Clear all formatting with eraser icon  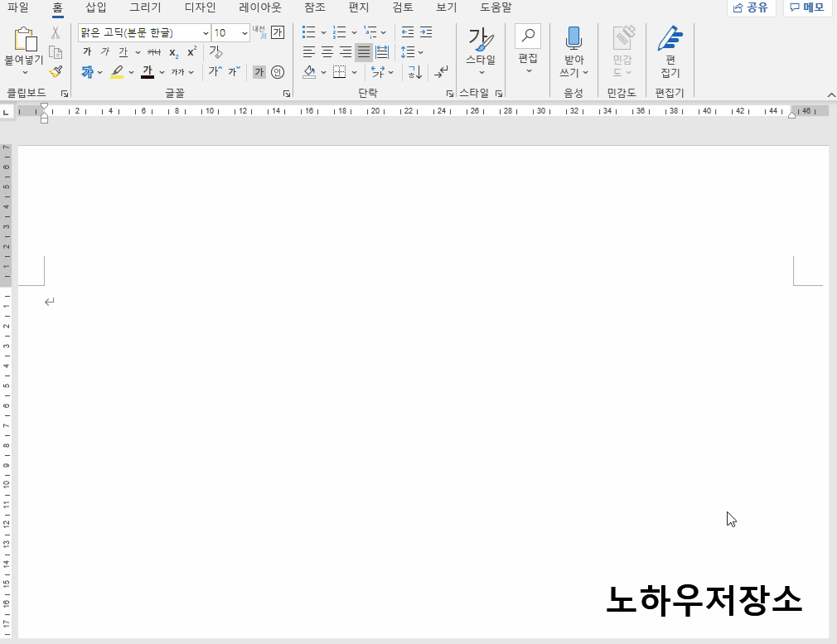click(x=215, y=51)
